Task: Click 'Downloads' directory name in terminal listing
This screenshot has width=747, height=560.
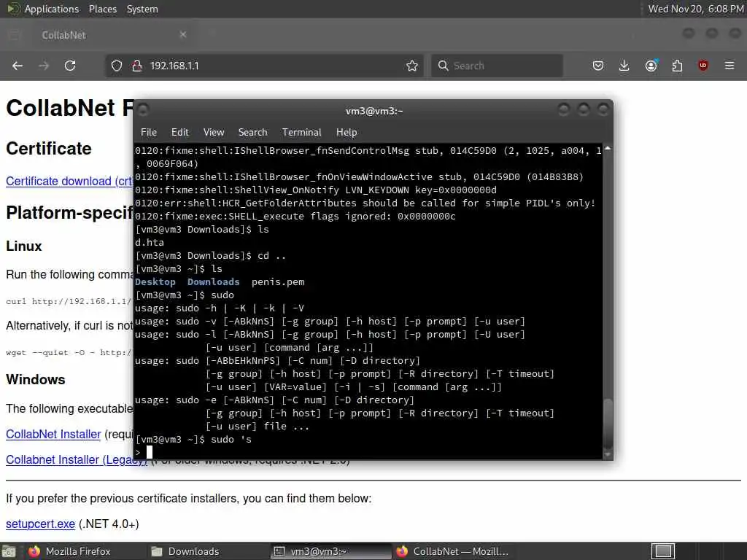Action: point(214,282)
